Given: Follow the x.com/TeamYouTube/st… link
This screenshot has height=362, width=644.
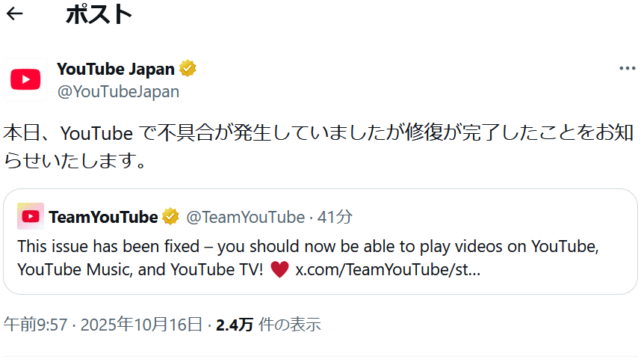Looking at the screenshot, I should [388, 269].
